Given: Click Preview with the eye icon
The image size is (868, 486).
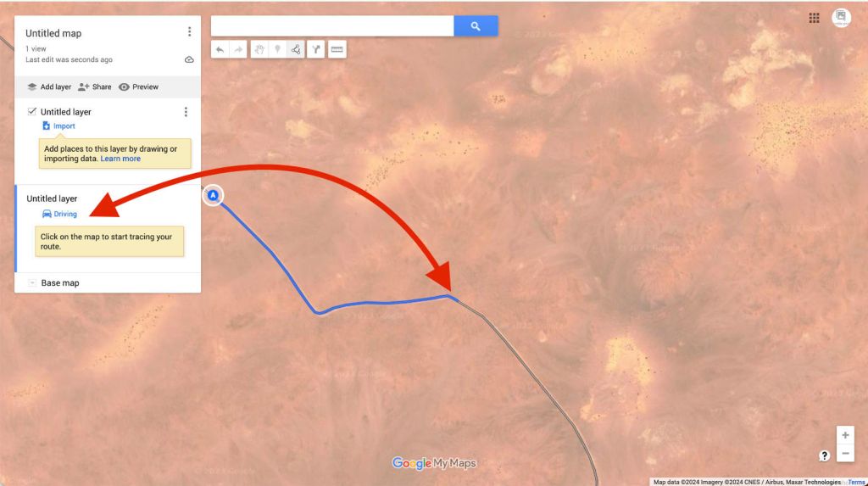Looking at the screenshot, I should [x=138, y=87].
